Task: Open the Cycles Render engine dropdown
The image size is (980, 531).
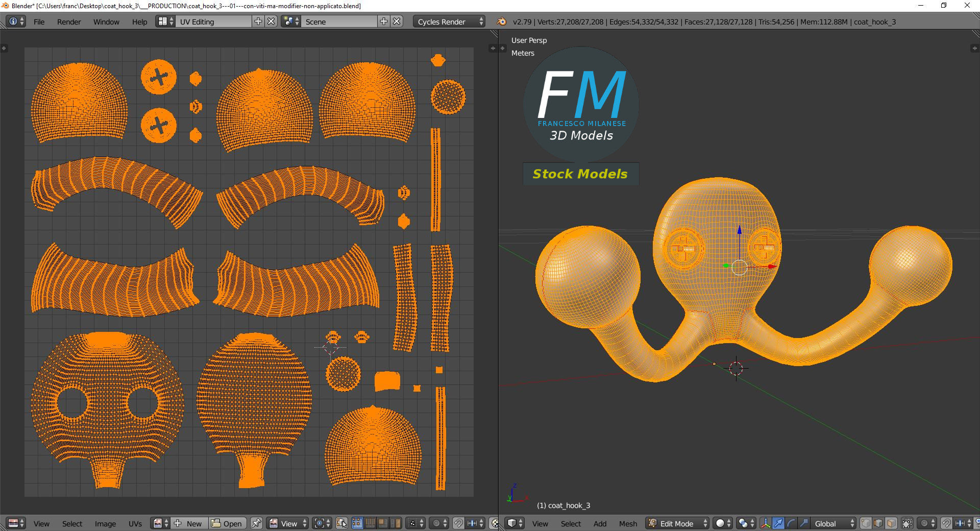Action: [x=450, y=21]
